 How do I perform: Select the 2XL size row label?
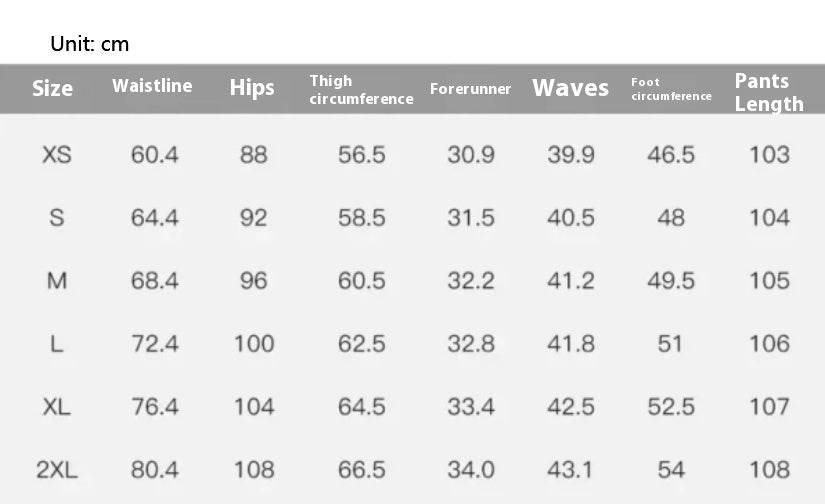(x=57, y=470)
